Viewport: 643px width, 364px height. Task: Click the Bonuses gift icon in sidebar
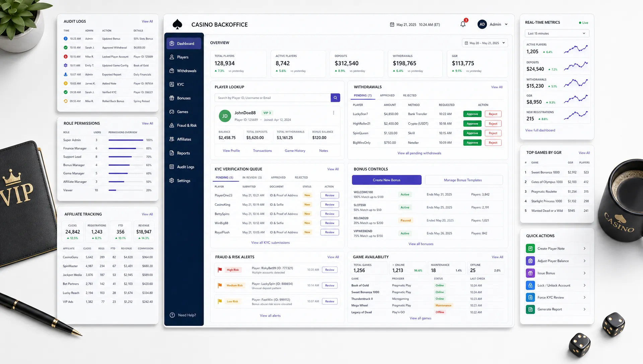(x=172, y=98)
